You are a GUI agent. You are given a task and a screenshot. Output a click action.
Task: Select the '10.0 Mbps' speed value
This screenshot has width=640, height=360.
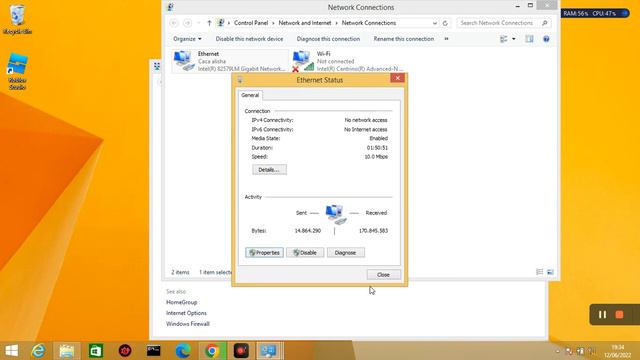pyautogui.click(x=376, y=157)
